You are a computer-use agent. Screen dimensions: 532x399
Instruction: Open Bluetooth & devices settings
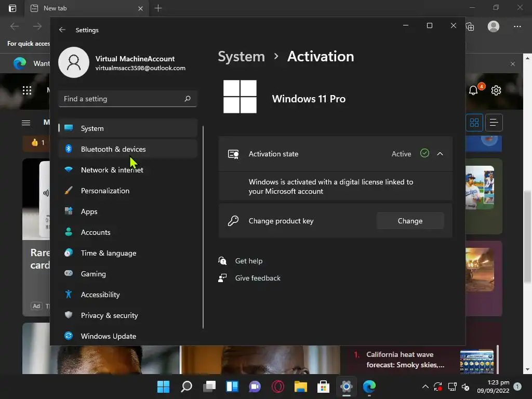128,149
